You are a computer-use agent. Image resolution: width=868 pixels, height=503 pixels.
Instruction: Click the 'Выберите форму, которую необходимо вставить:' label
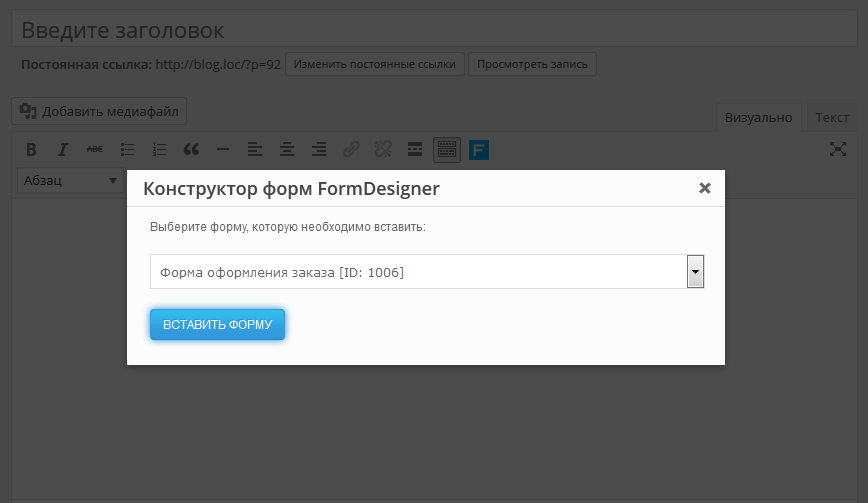click(x=288, y=227)
